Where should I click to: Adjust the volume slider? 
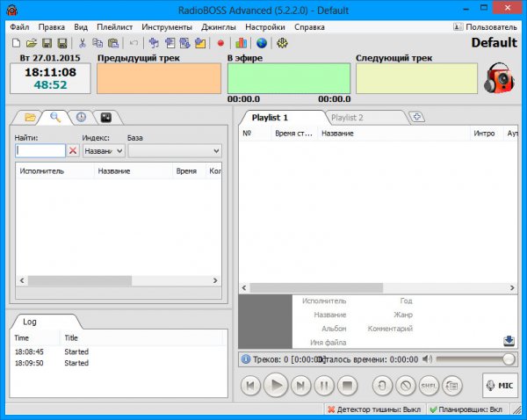click(x=475, y=359)
